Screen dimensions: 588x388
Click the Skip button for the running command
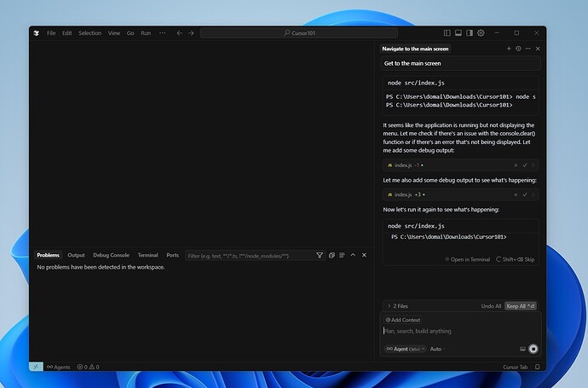pyautogui.click(x=516, y=259)
